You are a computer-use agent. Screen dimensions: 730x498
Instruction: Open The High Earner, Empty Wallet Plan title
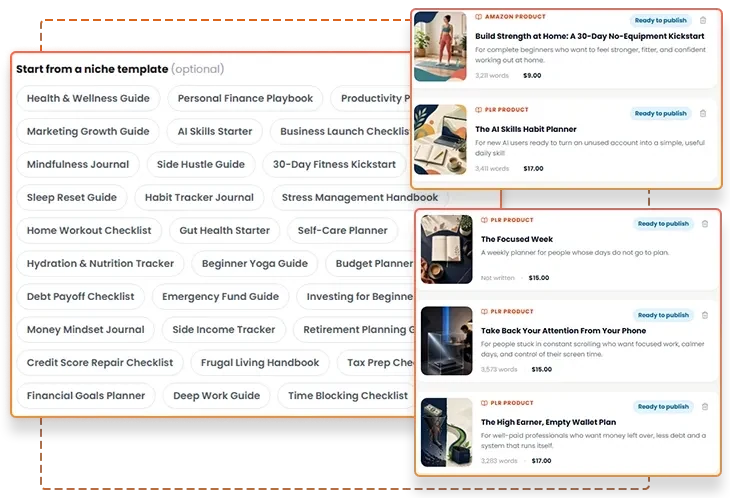548,422
